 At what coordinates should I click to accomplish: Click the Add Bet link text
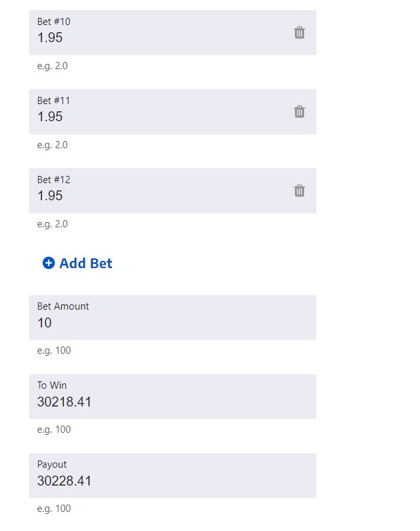click(x=86, y=264)
